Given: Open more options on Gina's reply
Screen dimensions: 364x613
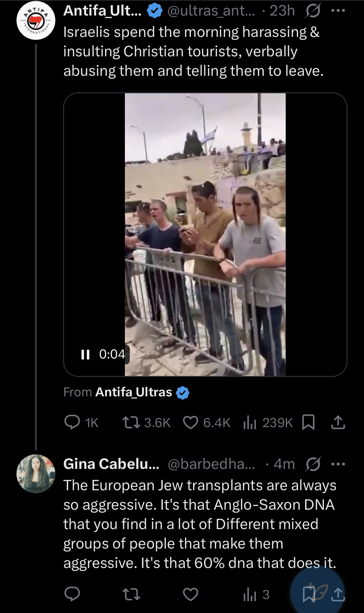Looking at the screenshot, I should (x=338, y=464).
